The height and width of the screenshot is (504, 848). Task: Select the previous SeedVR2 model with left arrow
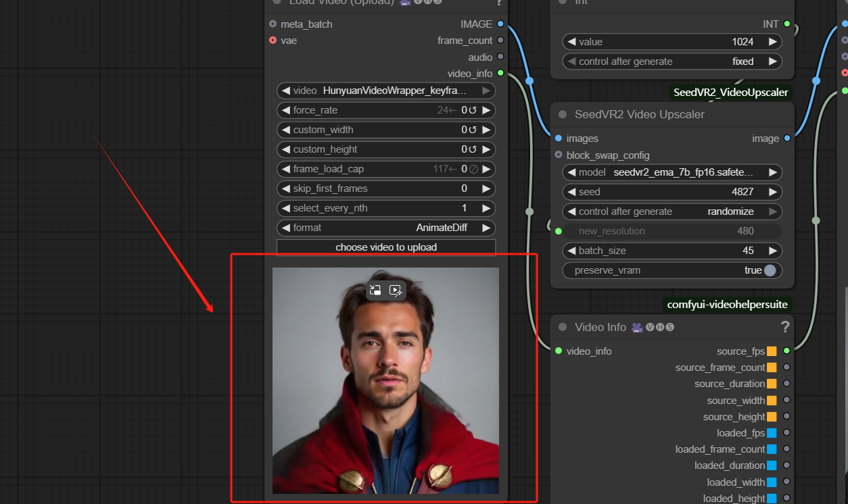(571, 172)
